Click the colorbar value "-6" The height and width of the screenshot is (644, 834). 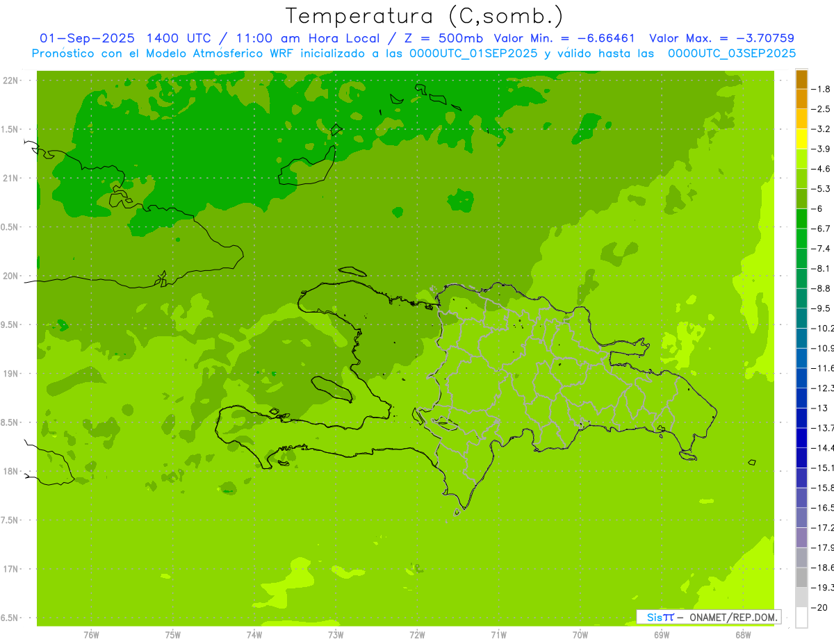point(818,208)
